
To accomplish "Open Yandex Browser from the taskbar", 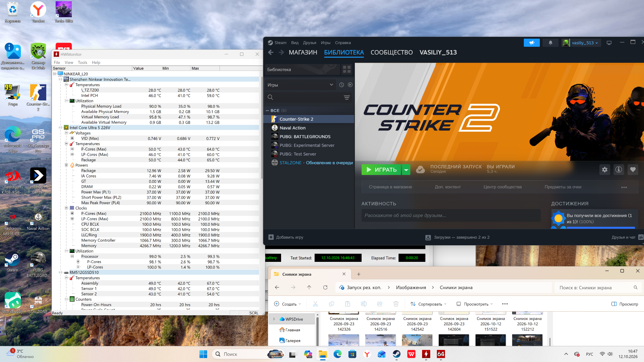I will point(367,354).
